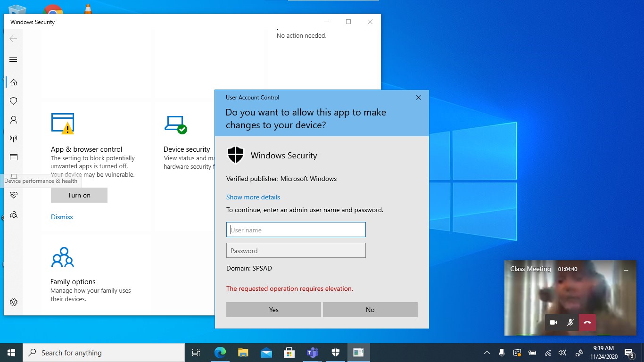The height and width of the screenshot is (362, 644).
Task: Click the Family options people card icon
Action: coord(63,257)
